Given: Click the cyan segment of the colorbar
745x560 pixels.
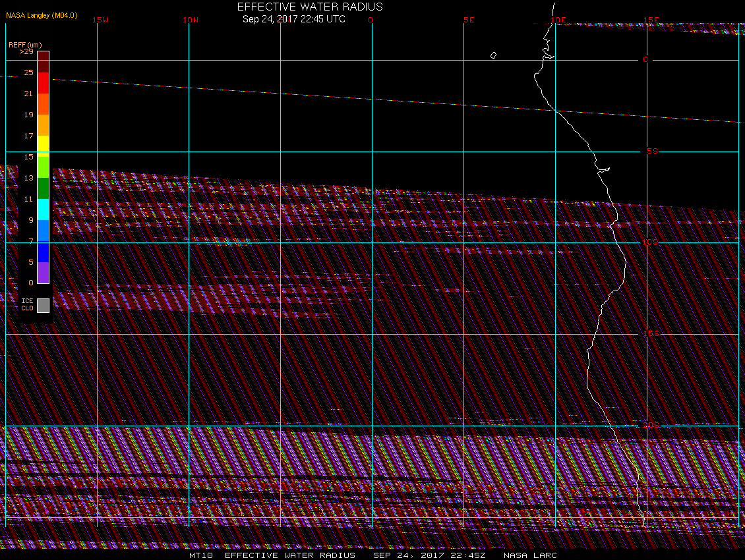Looking at the screenshot, I should click(x=44, y=210).
